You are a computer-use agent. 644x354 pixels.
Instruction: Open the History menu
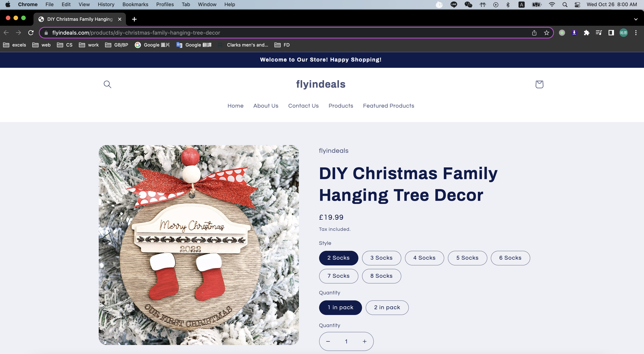[106, 4]
